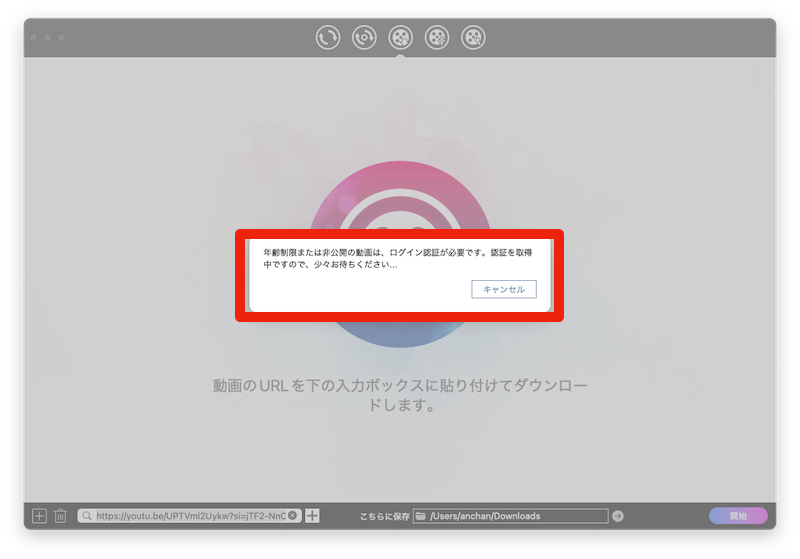Select the film reel download tab icon

[x=401, y=37]
